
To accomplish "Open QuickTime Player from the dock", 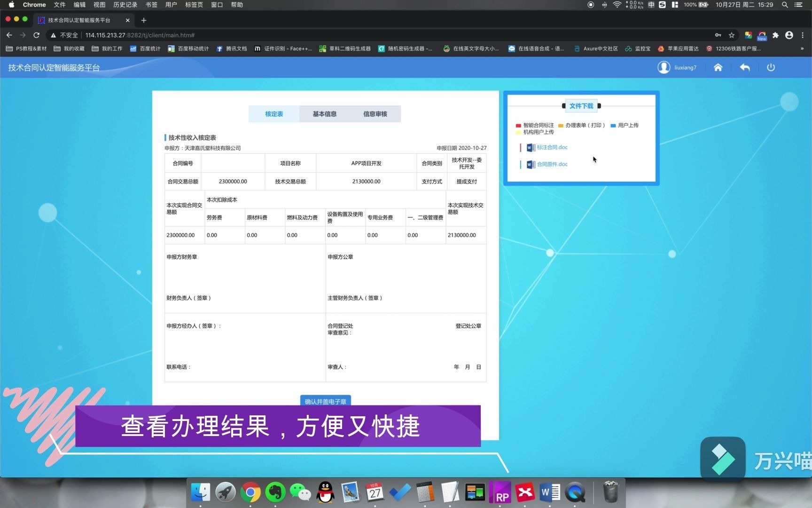I will tap(575, 492).
